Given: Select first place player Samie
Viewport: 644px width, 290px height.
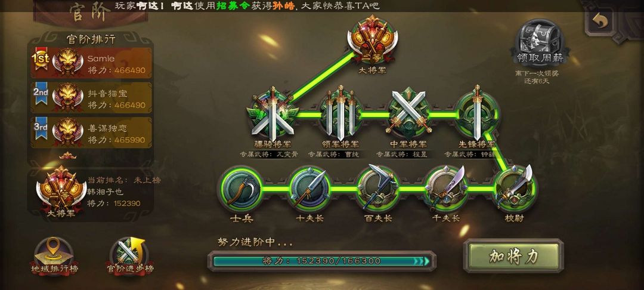Looking at the screenshot, I should [x=91, y=63].
